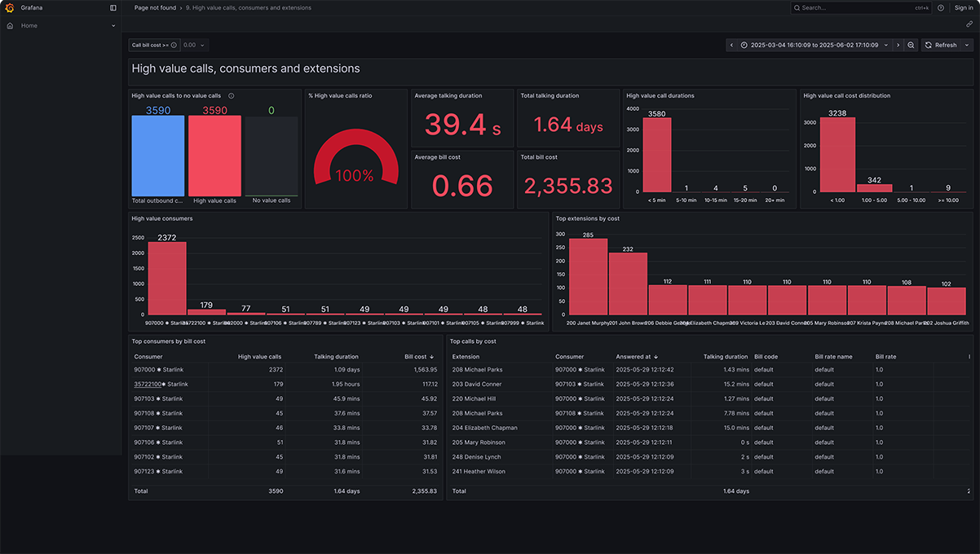Toggle the navigation sidebar with the dock icon
The image size is (980, 554).
click(x=113, y=7)
